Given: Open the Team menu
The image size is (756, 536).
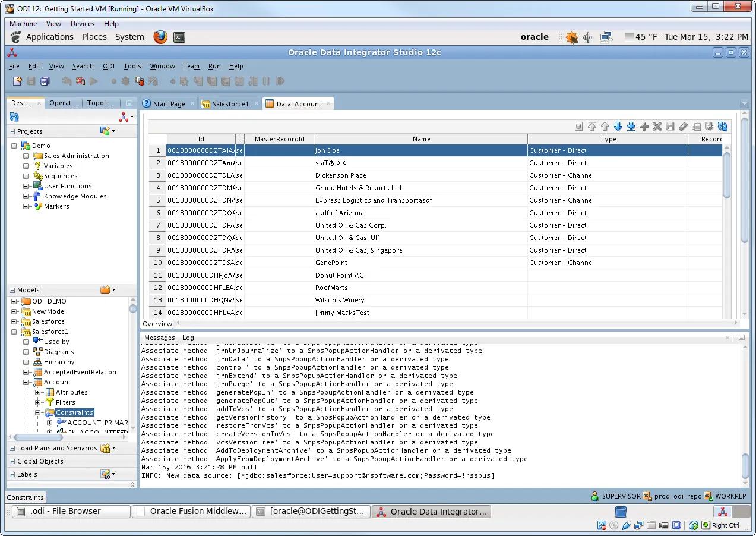Looking at the screenshot, I should [x=191, y=66].
